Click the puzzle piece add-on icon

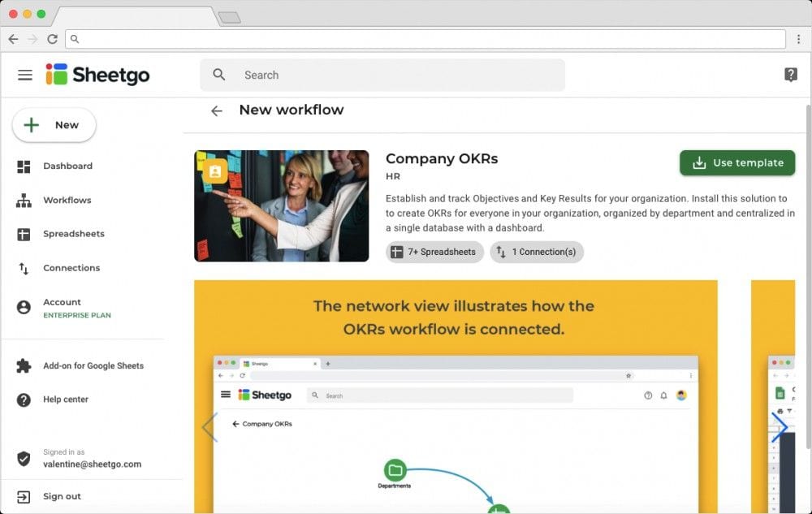(24, 365)
